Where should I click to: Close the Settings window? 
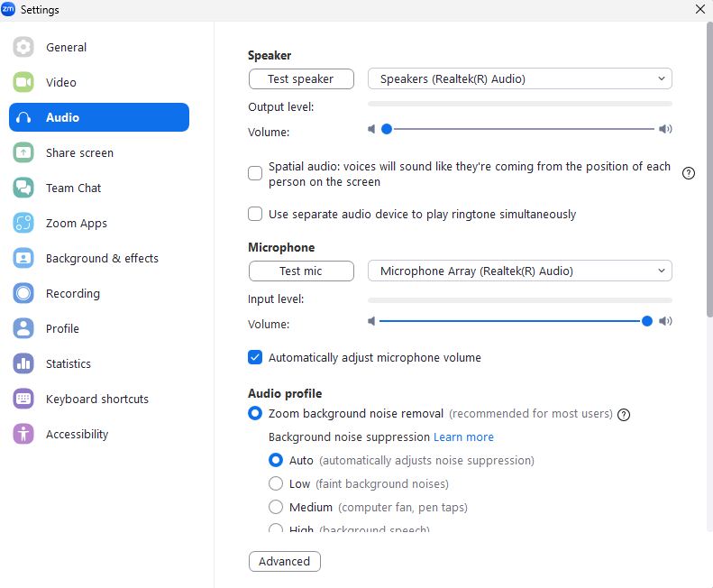[x=700, y=9]
